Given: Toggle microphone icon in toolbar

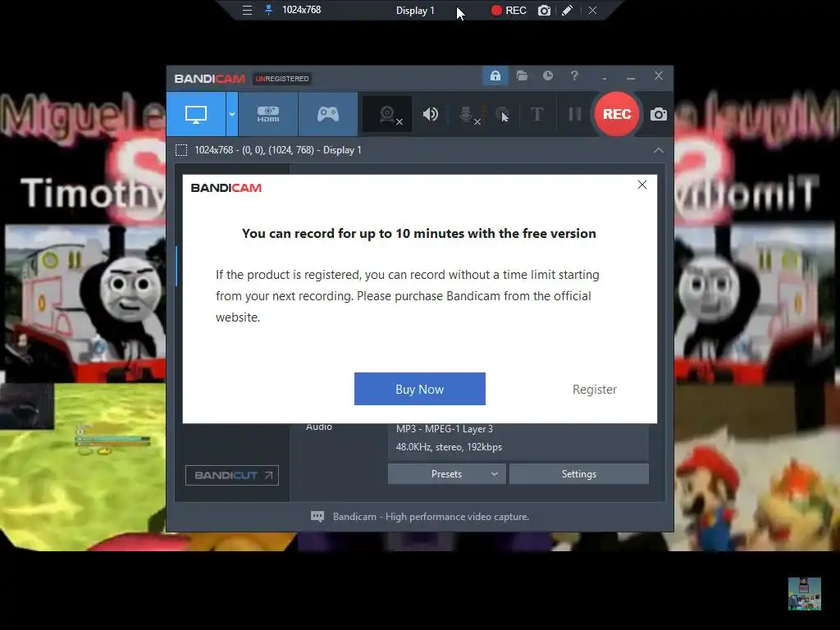Looking at the screenshot, I should coord(467,115).
